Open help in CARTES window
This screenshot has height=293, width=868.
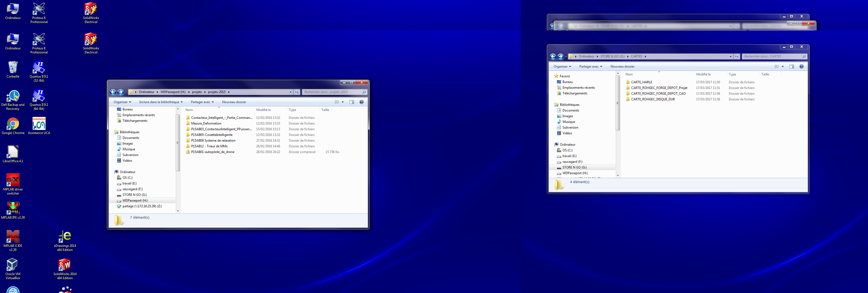802,66
